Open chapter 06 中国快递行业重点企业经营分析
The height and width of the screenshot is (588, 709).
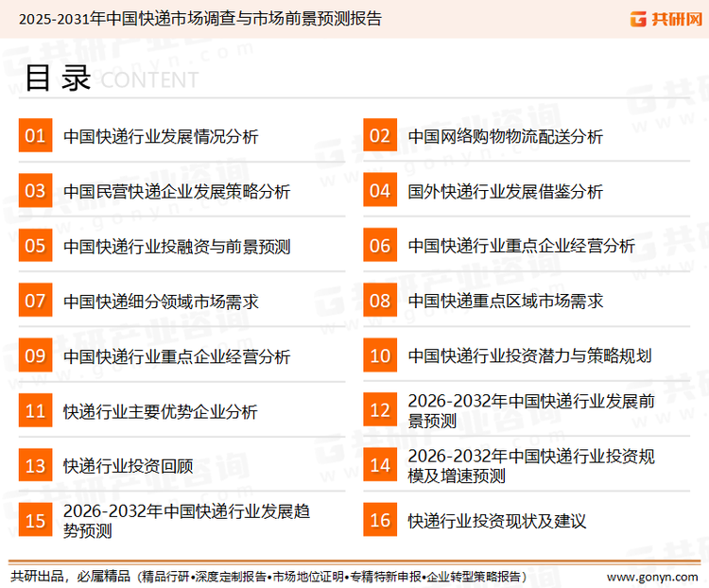click(521, 246)
